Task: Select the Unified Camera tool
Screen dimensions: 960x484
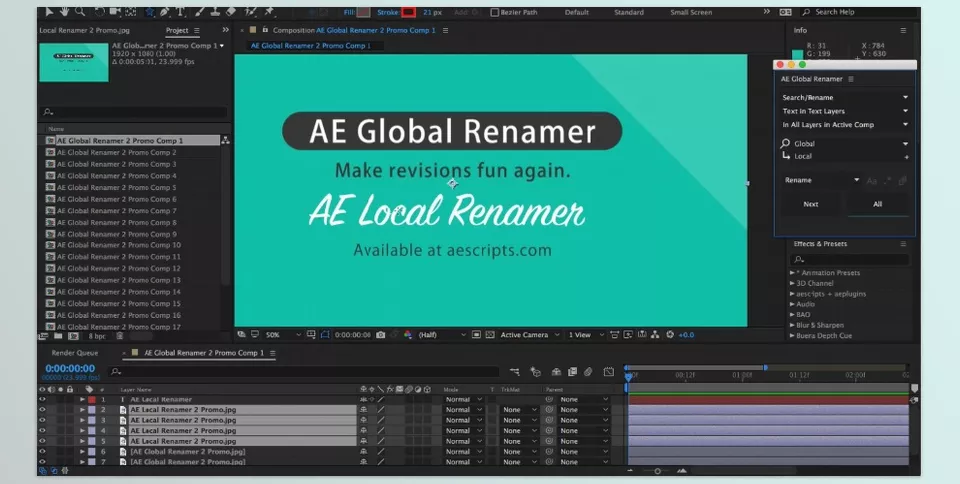Action: click(x=114, y=12)
